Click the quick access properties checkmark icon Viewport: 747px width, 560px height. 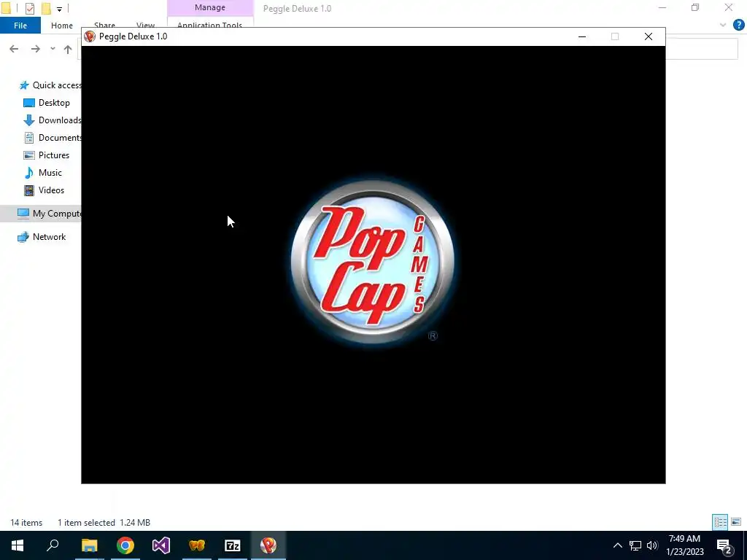click(29, 9)
